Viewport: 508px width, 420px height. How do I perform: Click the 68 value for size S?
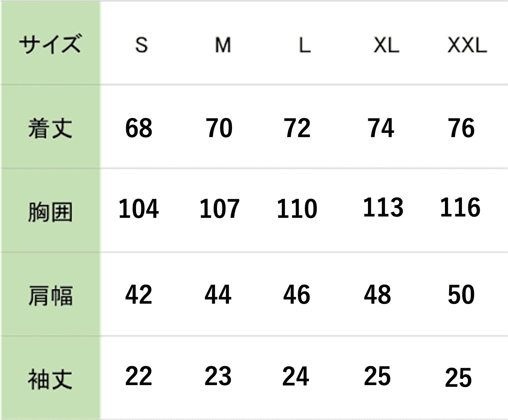(x=139, y=128)
